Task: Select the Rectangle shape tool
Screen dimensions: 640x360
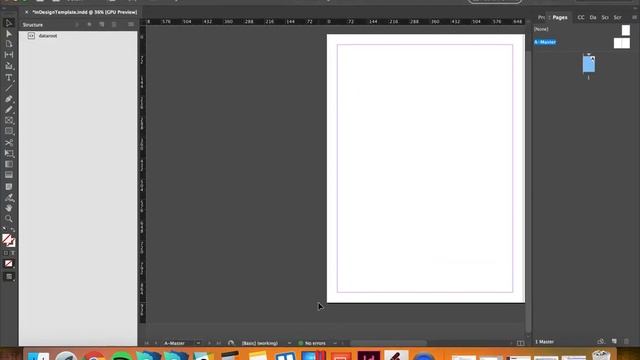Action: pos(9,131)
